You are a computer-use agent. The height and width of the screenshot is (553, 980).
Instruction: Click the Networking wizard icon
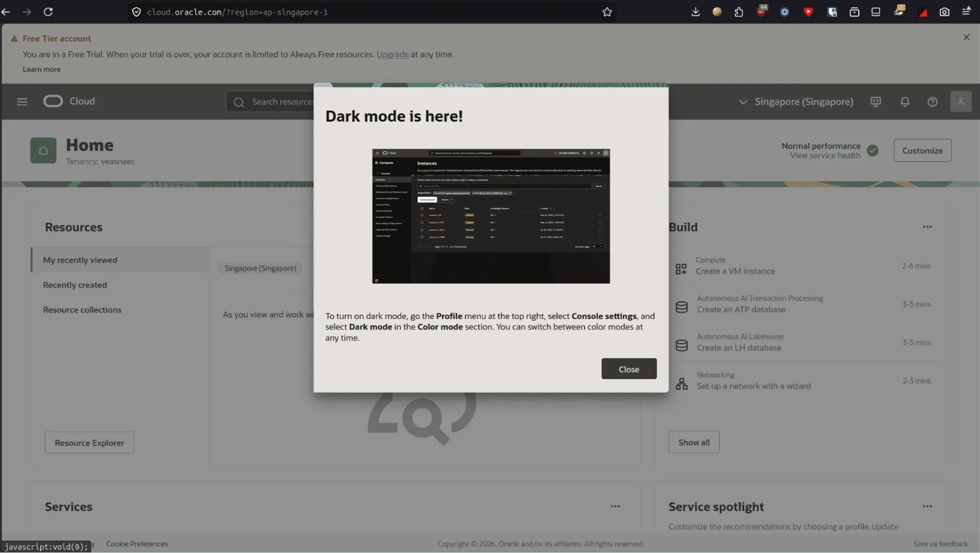(x=681, y=384)
